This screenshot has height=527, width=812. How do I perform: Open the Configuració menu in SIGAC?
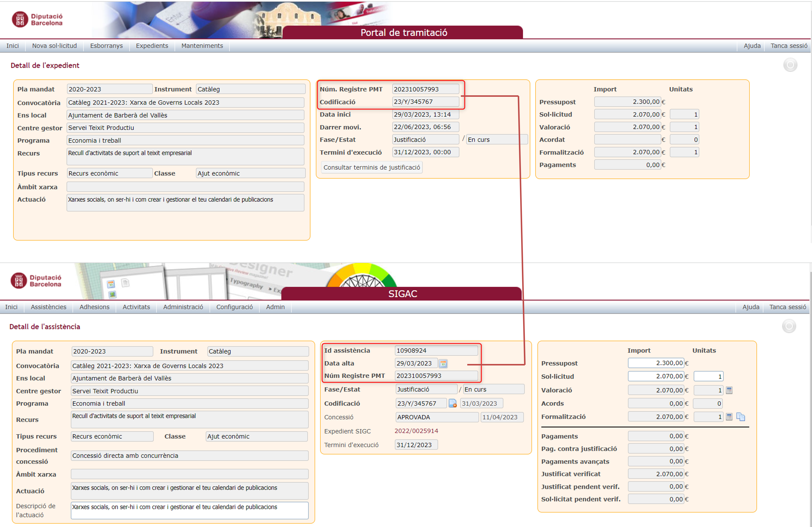pos(235,307)
